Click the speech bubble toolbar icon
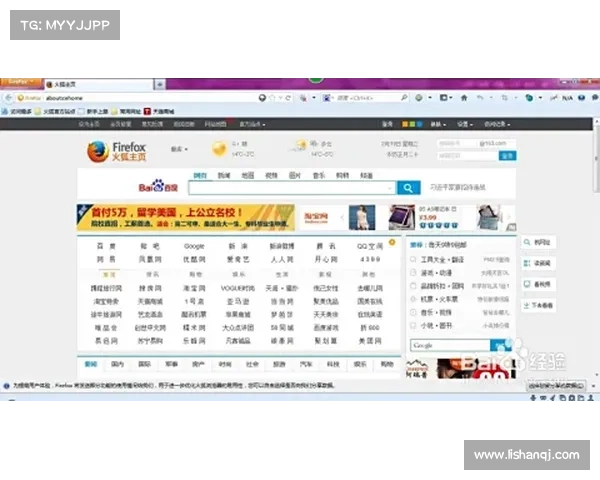600x480 pixels. [x=595, y=98]
